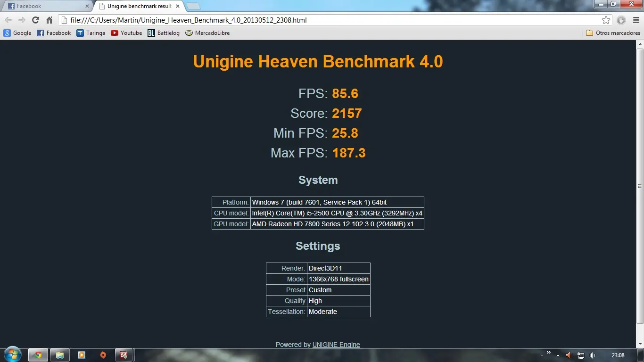This screenshot has height=362, width=644.
Task: Launch Origin from the taskbar
Action: click(x=103, y=355)
